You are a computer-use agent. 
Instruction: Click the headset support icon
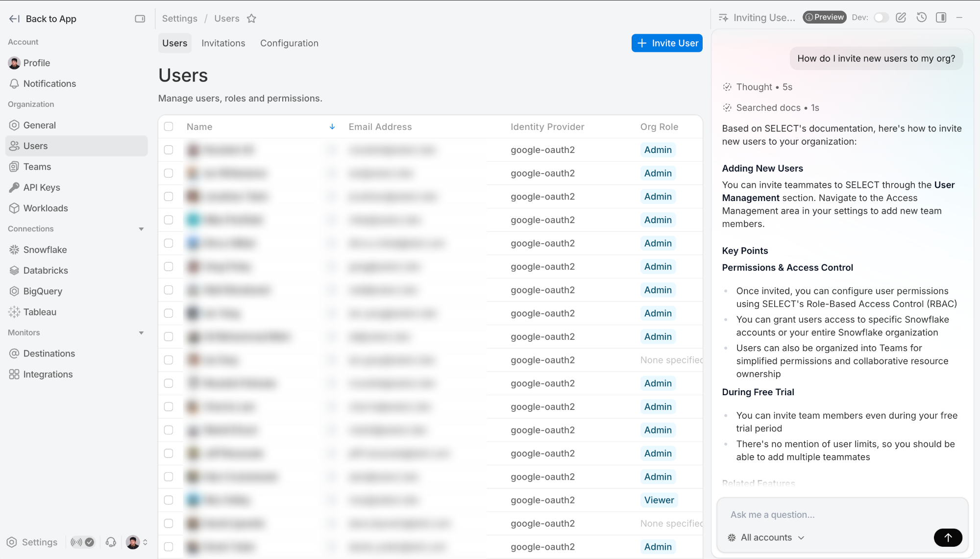[x=111, y=542]
